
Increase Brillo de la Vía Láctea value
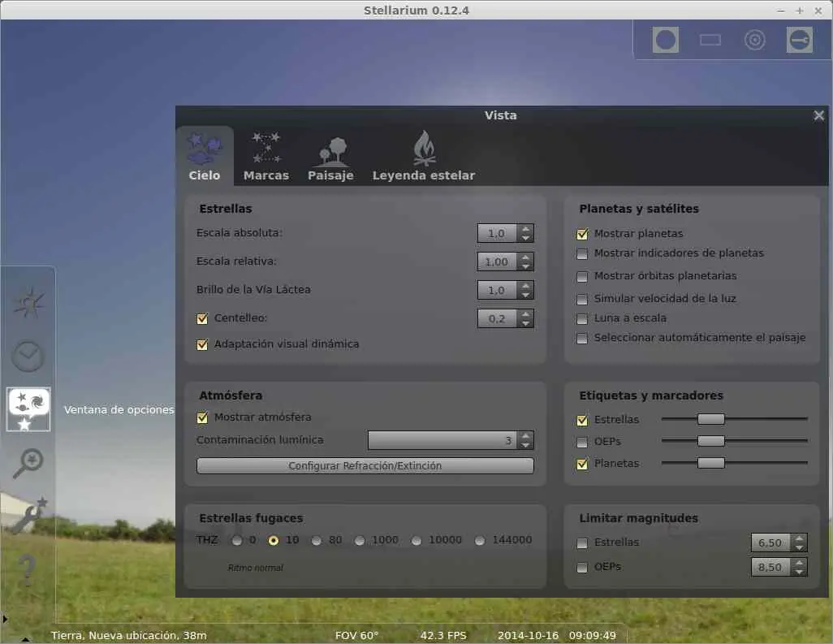(525, 285)
